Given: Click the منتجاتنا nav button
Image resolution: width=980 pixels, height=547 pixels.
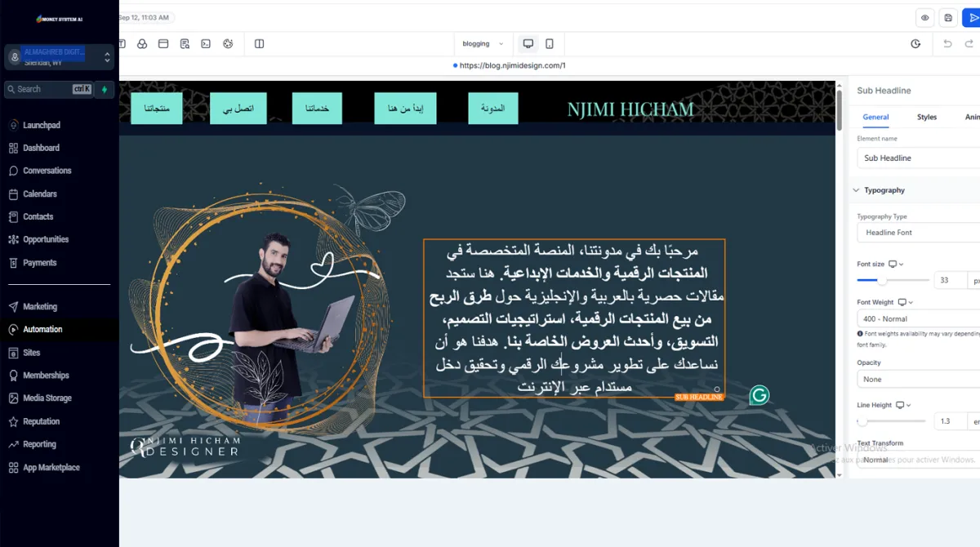Looking at the screenshot, I should point(157,108).
